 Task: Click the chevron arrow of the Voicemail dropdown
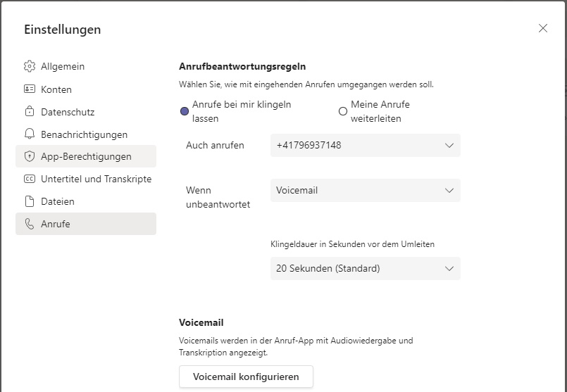[449, 191]
